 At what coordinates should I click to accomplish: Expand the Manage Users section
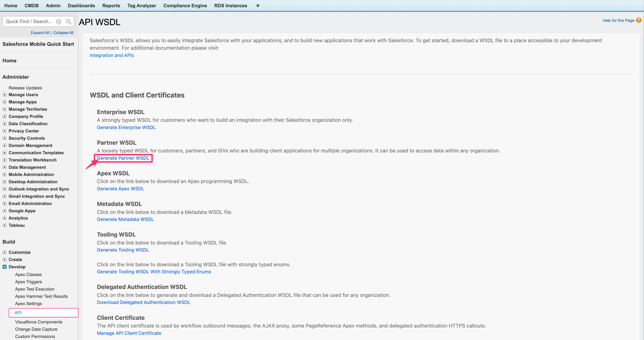5,95
